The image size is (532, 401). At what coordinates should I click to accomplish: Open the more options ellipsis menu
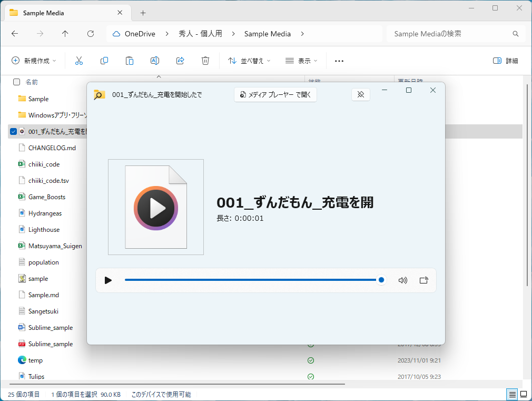pos(339,61)
